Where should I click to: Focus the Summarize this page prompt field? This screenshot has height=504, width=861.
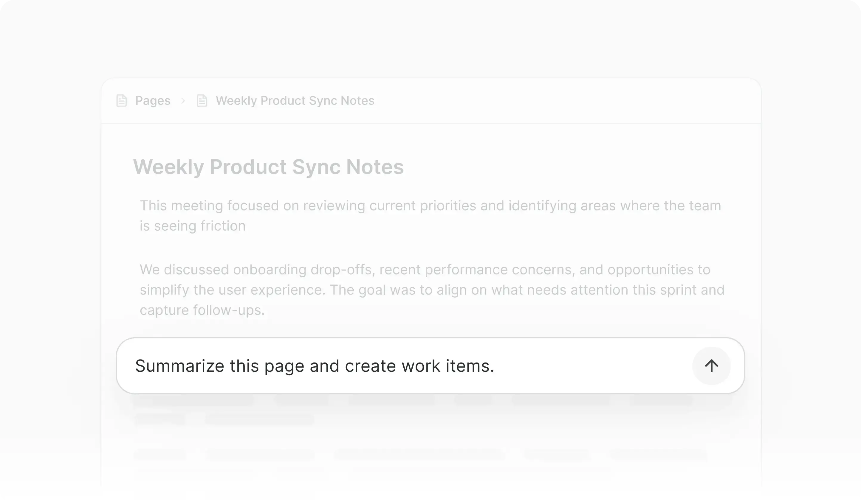pos(403,366)
